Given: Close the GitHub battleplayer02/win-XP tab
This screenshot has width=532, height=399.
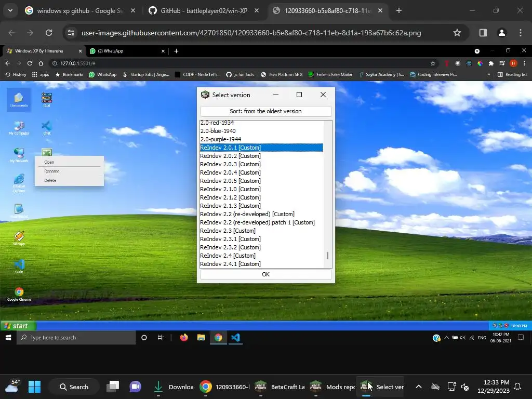Looking at the screenshot, I should [x=257, y=10].
